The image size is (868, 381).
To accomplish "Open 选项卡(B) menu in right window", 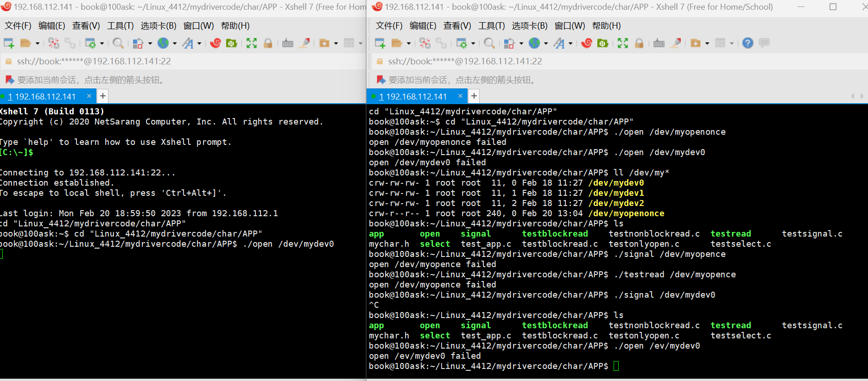I will pos(530,26).
